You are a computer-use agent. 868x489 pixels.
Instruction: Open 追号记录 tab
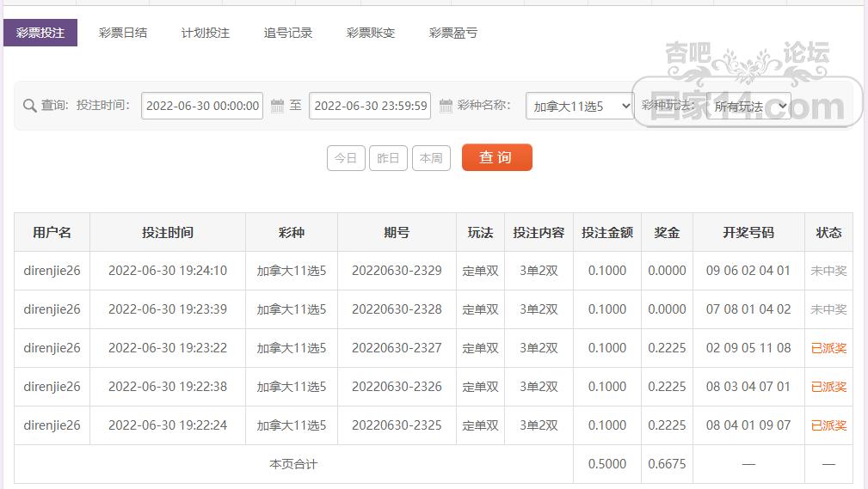[x=288, y=33]
